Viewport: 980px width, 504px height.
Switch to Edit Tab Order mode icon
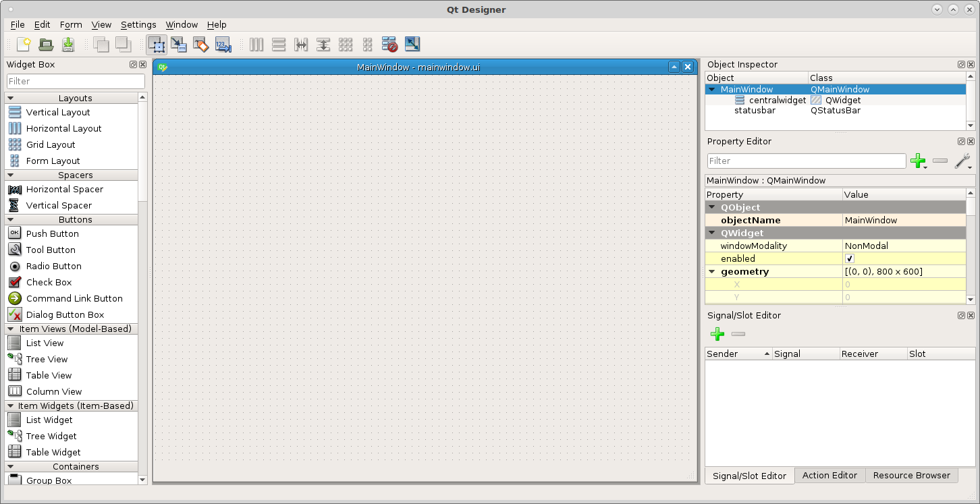pos(223,45)
